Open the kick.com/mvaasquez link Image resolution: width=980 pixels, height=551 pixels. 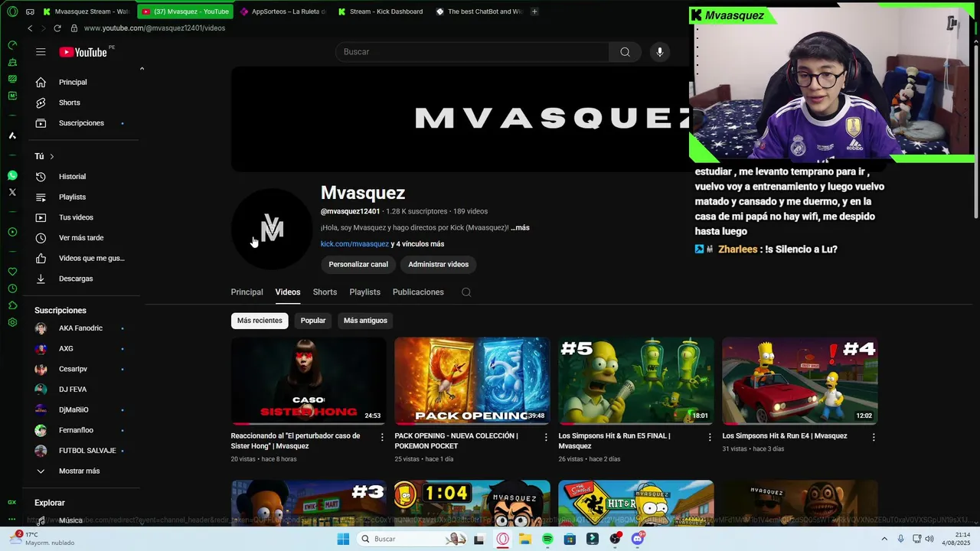pos(354,244)
